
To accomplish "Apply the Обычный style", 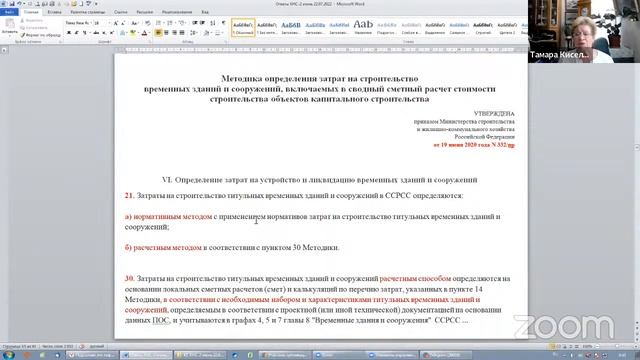I will tap(243, 28).
